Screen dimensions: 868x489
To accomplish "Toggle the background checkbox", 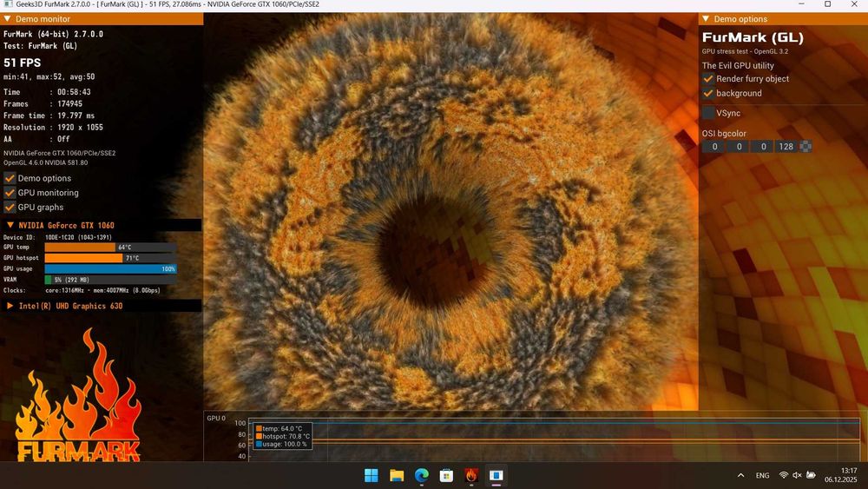I will [x=708, y=93].
